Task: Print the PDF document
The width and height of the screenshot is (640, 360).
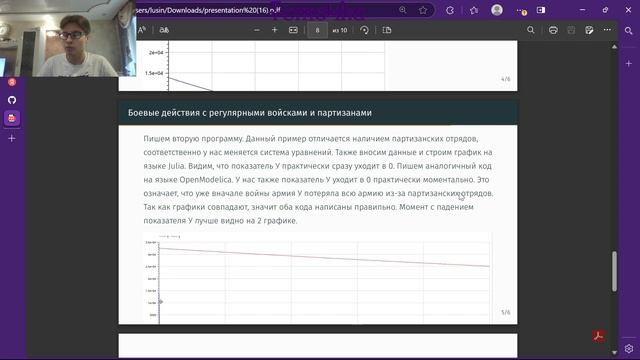Action: (x=553, y=30)
